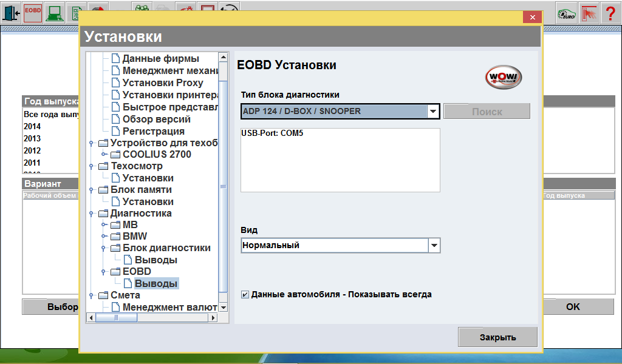Select 'Данные фирмы' in the settings tree

click(x=160, y=59)
